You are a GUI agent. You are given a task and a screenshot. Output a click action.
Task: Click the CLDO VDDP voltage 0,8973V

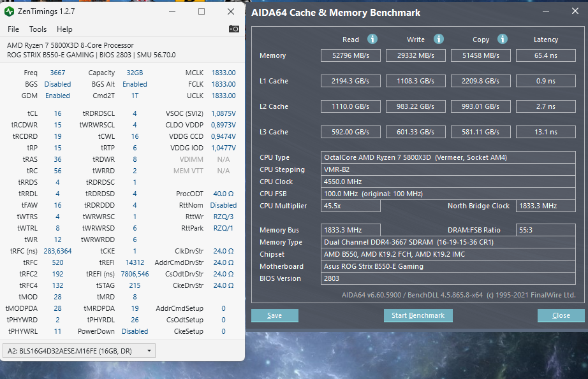(x=223, y=125)
